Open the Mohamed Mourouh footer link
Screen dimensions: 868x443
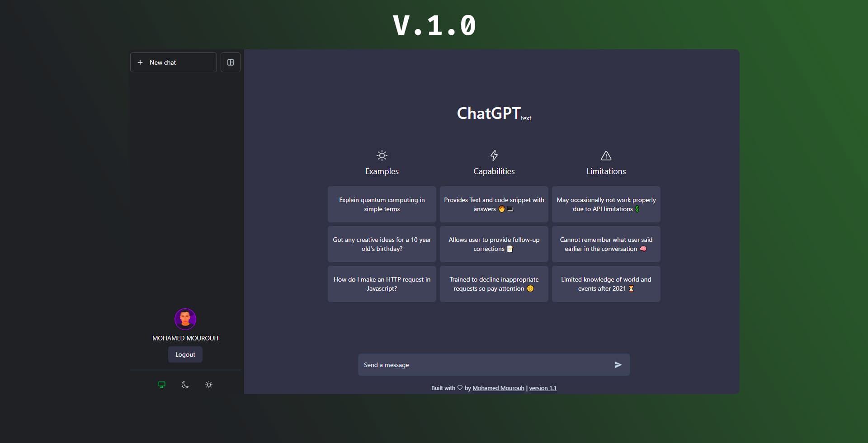[x=498, y=388]
